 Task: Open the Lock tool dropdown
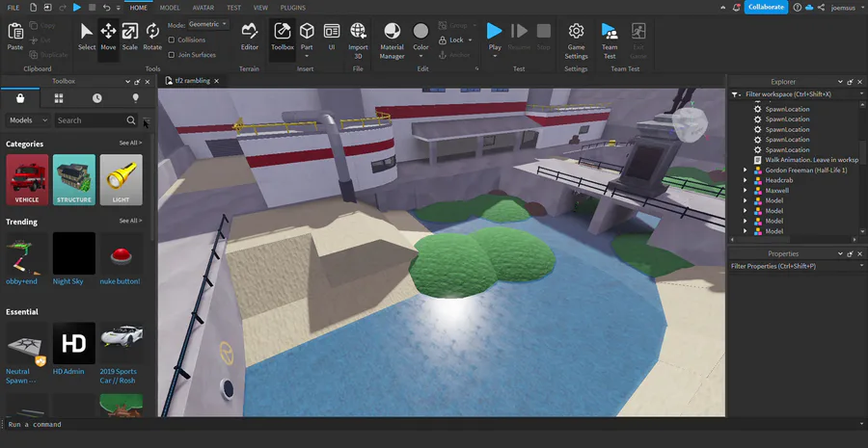(x=470, y=40)
